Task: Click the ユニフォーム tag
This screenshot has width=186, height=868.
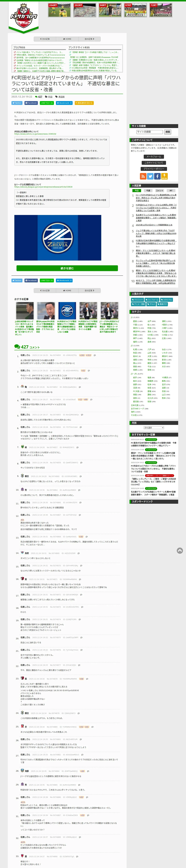Action: (152, 300)
